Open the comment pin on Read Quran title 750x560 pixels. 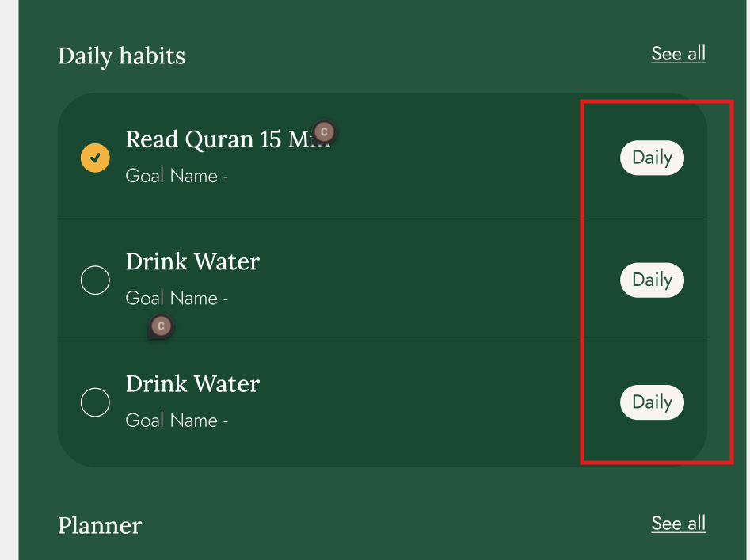point(324,131)
